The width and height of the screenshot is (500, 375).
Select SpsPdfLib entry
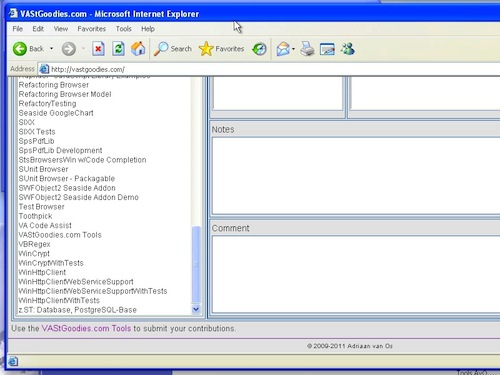pyautogui.click(x=36, y=141)
